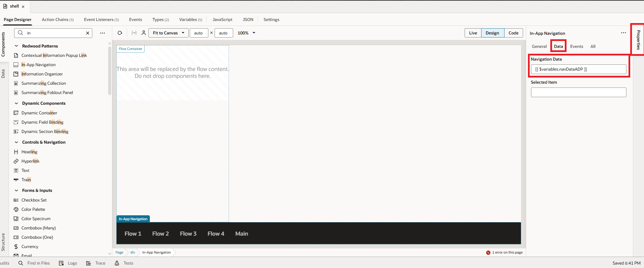This screenshot has width=644, height=268.
Task: Click the user roles person icon
Action: pyautogui.click(x=144, y=33)
